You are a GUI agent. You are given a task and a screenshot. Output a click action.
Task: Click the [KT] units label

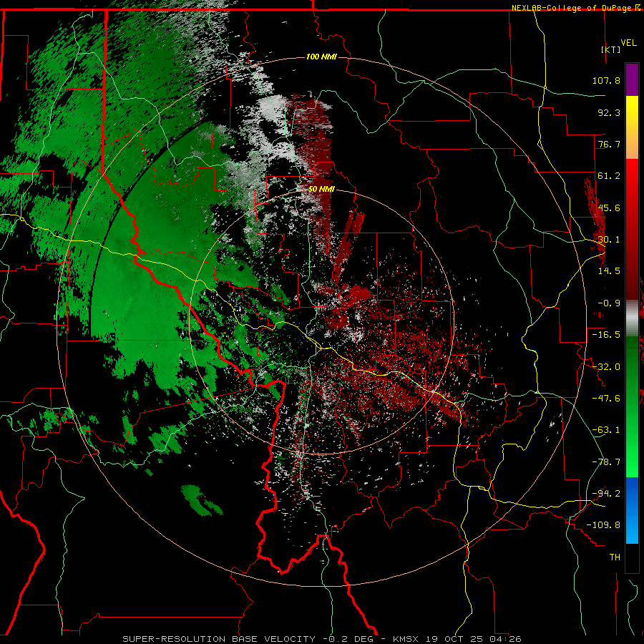point(610,49)
